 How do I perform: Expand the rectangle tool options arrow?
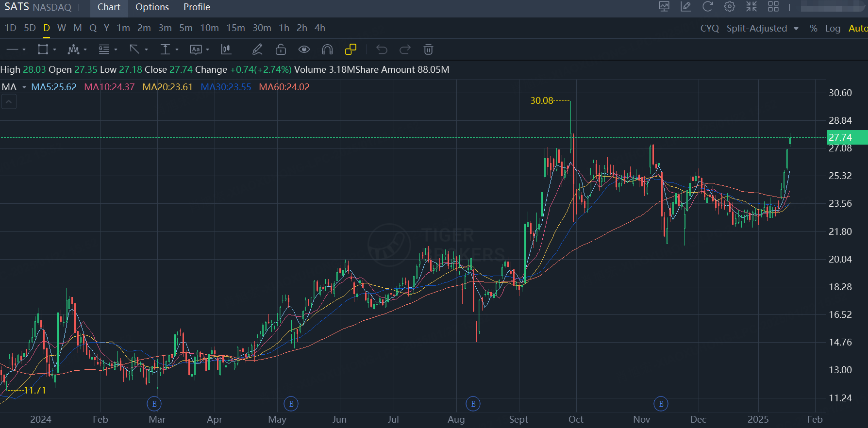coord(54,49)
